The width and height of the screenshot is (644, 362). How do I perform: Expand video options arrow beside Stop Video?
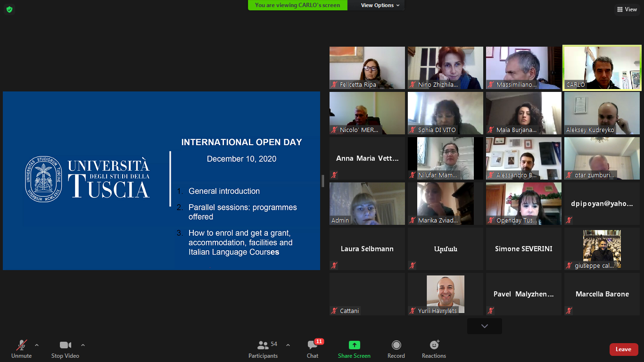(x=83, y=345)
